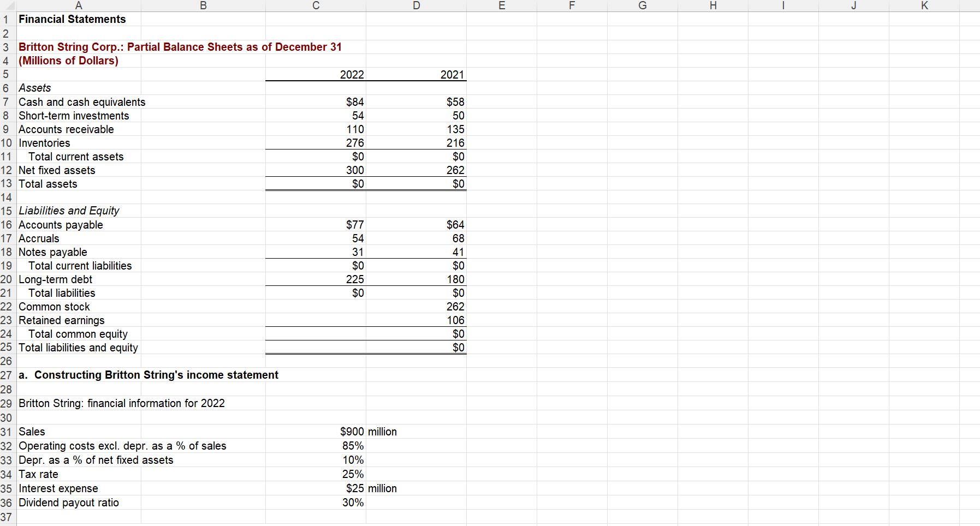Click the depreciation percentage 10%
Viewport: 980px width, 526px height.
(353, 460)
